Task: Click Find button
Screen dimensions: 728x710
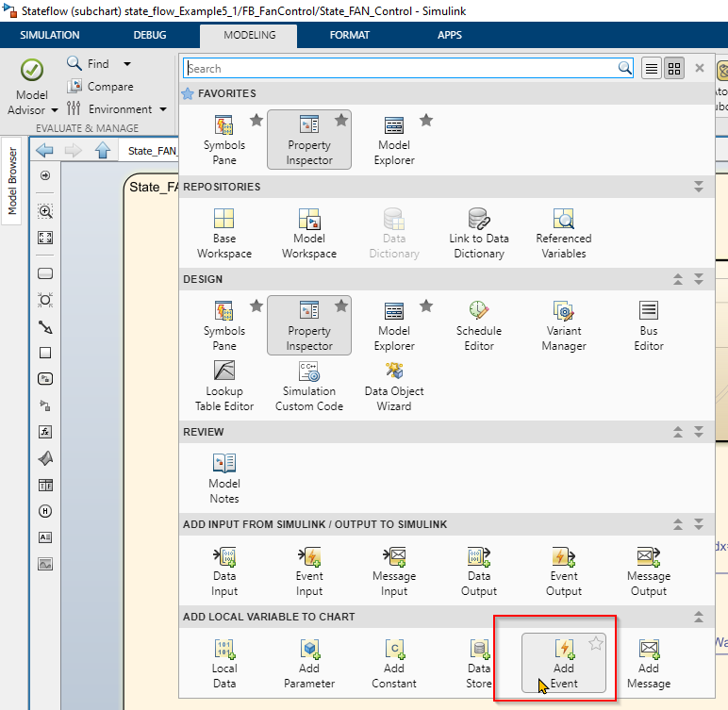Action: pos(89,63)
